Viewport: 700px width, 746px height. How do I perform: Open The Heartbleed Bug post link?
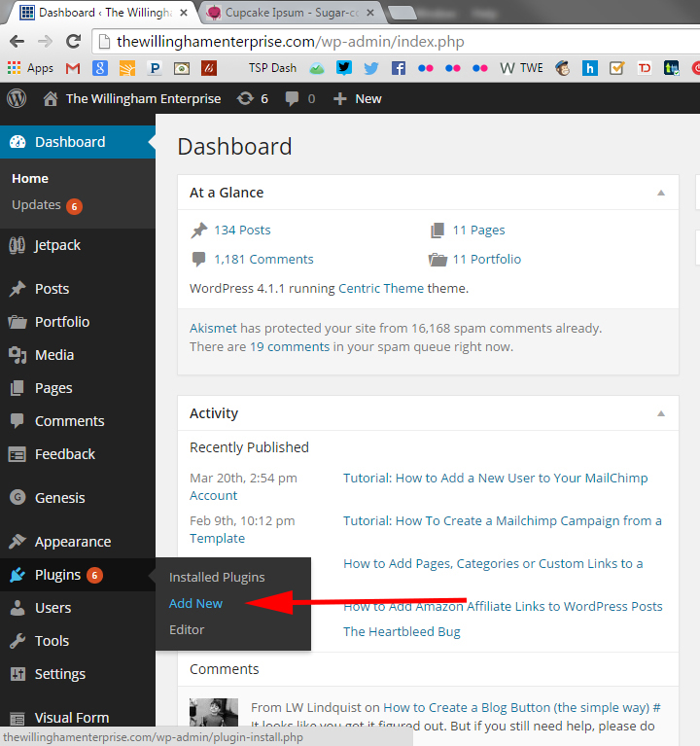[402, 632]
